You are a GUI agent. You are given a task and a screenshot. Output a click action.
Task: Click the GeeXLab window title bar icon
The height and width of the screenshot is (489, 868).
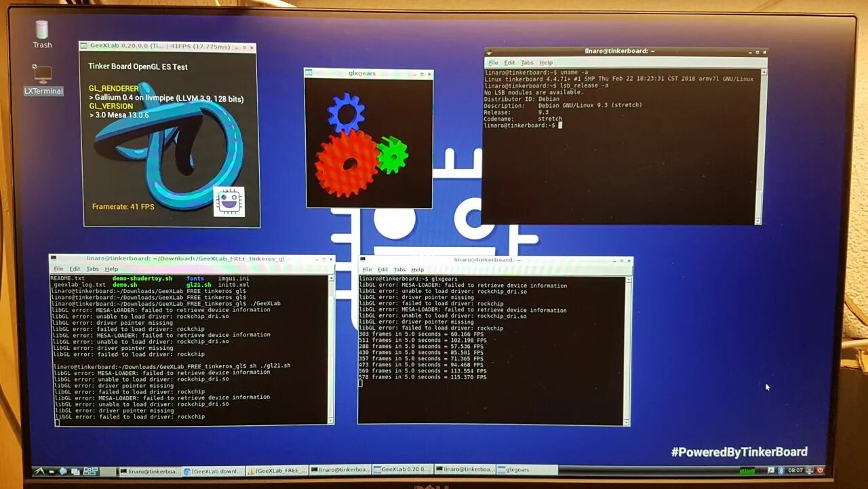click(x=84, y=46)
